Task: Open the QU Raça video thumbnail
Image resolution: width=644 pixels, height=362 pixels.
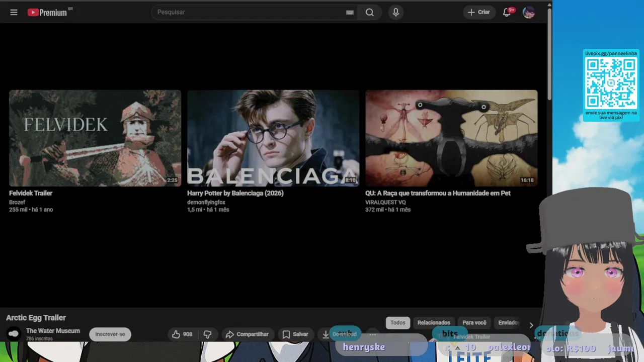Action: (x=451, y=138)
